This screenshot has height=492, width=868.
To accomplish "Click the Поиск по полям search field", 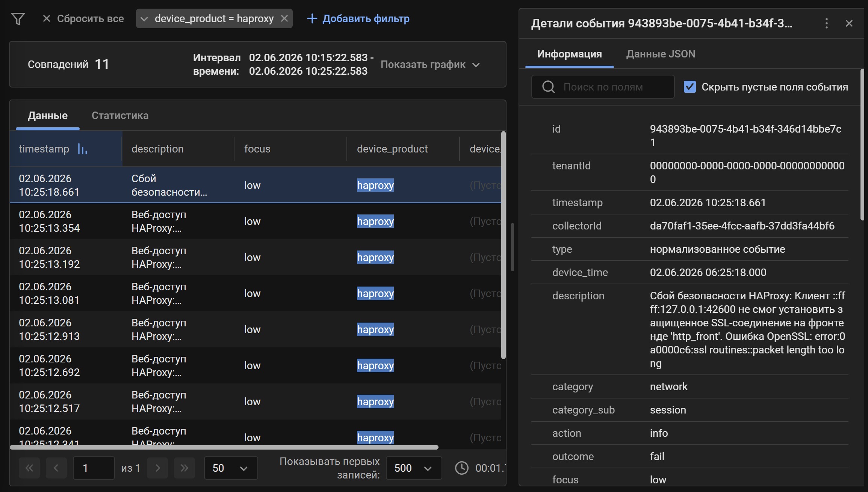I will point(603,87).
